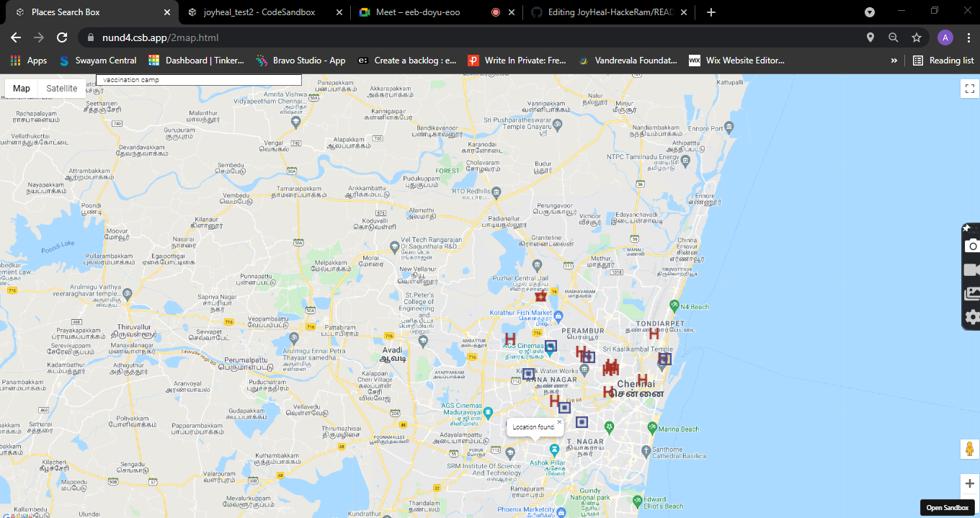Select Ashok Pillar landmark pin

[x=554, y=450]
